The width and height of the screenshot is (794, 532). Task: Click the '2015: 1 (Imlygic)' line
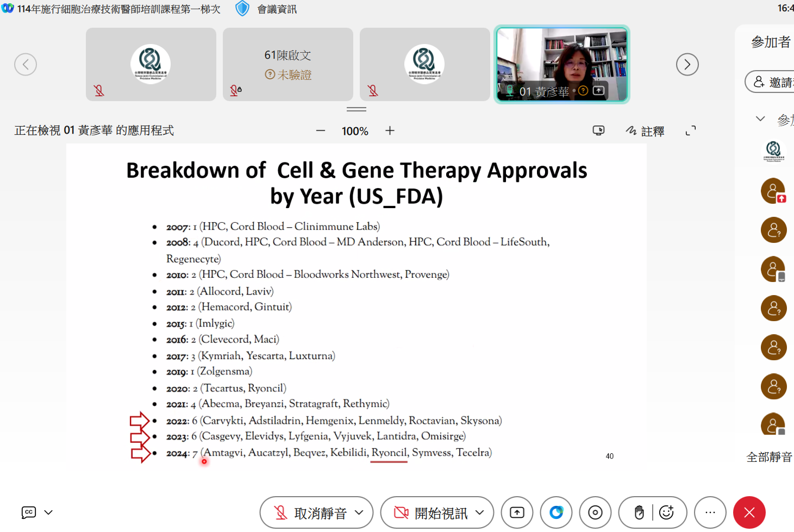click(200, 324)
